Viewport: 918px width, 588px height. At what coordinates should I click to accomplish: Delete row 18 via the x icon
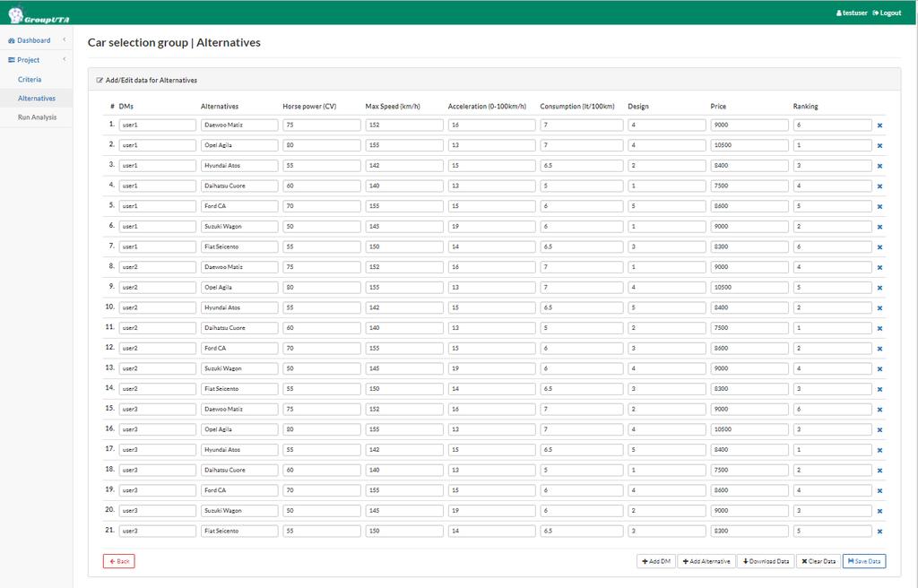point(879,471)
